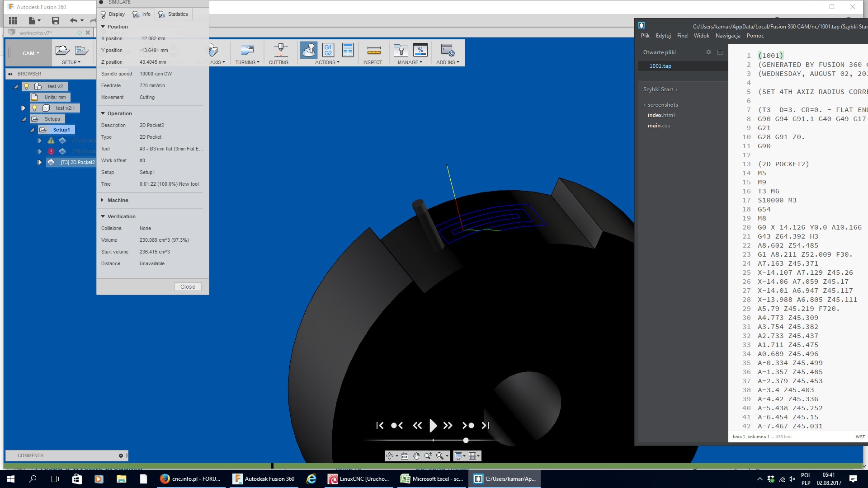Select the Cutting tool icon
The image size is (868, 488).
click(x=281, y=50)
